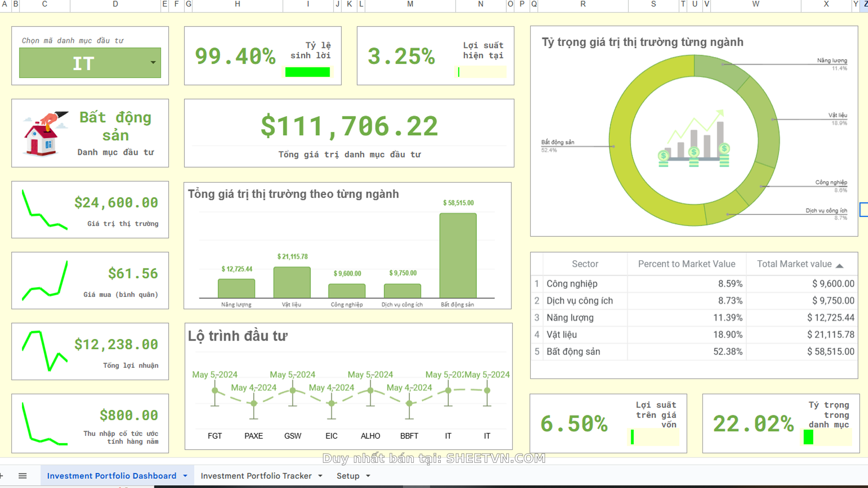Open Investment Portfolio Dashboard tab menu arrow
The width and height of the screenshot is (868, 488).
pyautogui.click(x=185, y=476)
